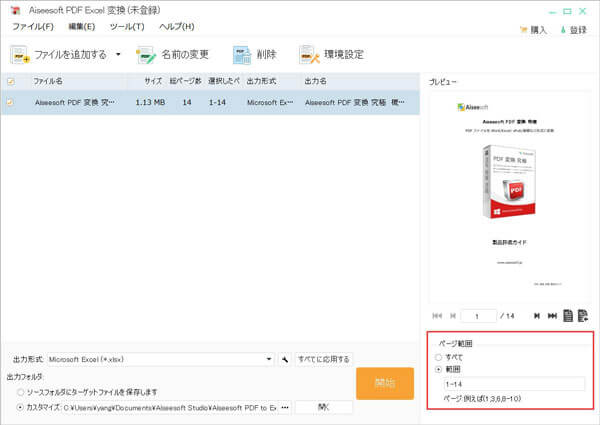Uncheck the Aiseesoft PDF file row checkbox
Image resolution: width=600 pixels, height=425 pixels.
click(11, 102)
